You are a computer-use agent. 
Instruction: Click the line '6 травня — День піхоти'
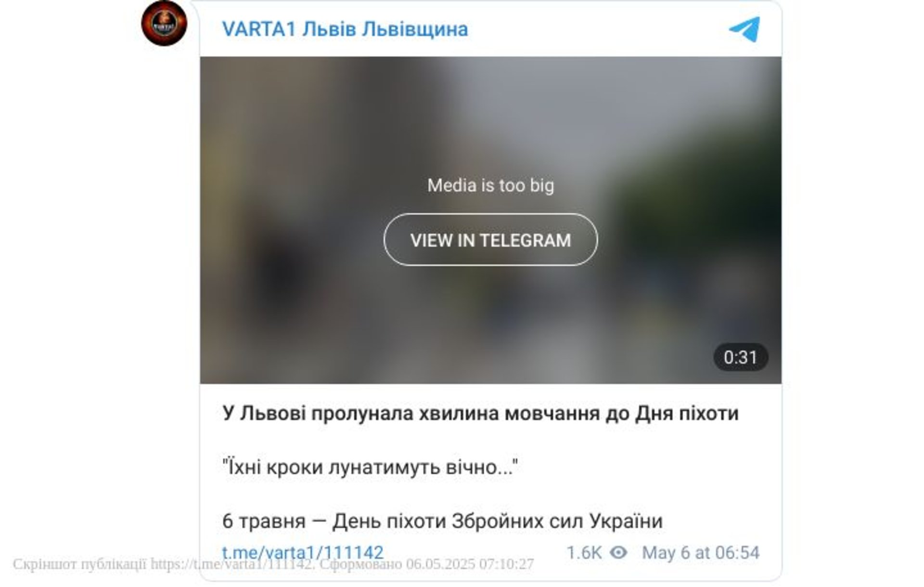pos(442,521)
